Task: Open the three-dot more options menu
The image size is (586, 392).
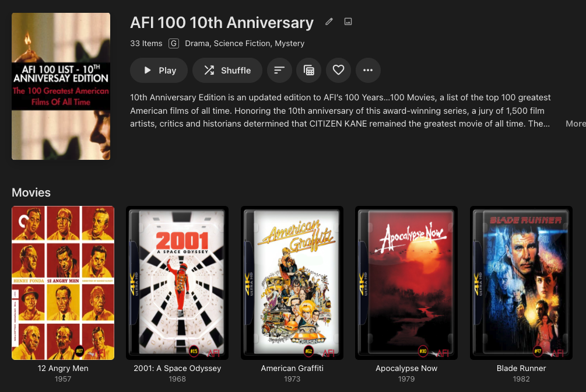Action: [368, 71]
